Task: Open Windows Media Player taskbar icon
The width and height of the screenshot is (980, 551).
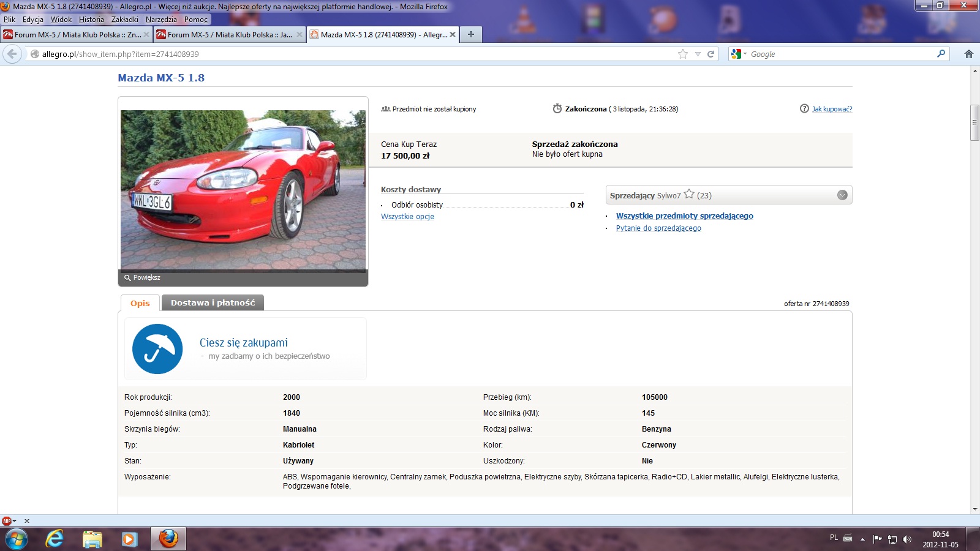Action: coord(129,539)
